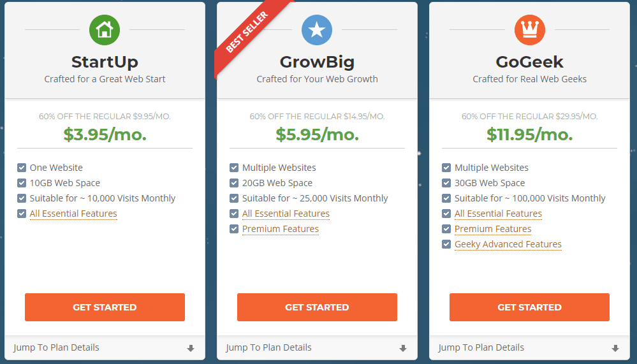The width and height of the screenshot is (637, 364).
Task: Open Premium Features link in GrowBig
Action: 281,229
